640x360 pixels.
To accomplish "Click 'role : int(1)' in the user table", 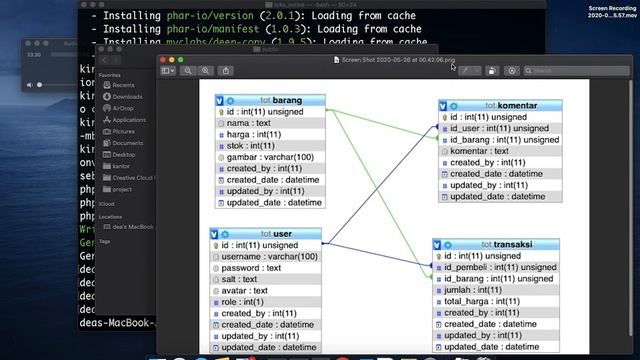I will [x=266, y=302].
